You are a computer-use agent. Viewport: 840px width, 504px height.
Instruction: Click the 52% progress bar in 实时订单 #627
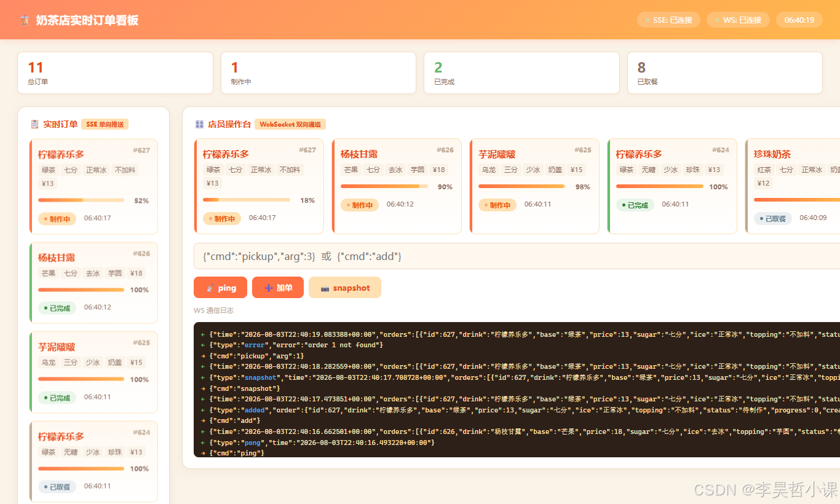[x=81, y=200]
